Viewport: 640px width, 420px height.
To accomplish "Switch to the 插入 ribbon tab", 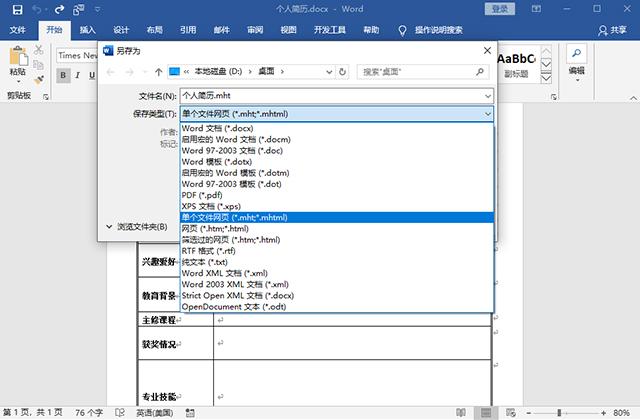I will coord(88,30).
